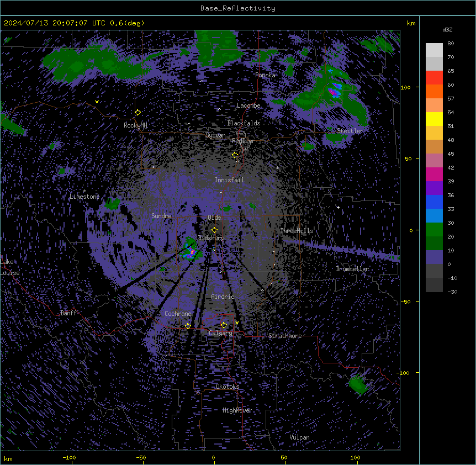Click the Blackfalds city label
Viewport: 476px width, 465px height.
(x=244, y=123)
